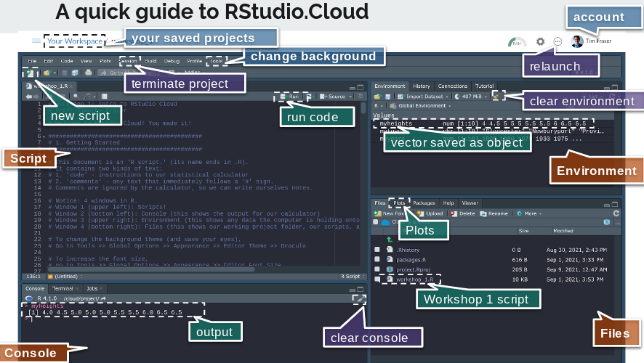Expand the Open File recent files dropdown arrow
The image size is (644, 363).
[x=55, y=73]
